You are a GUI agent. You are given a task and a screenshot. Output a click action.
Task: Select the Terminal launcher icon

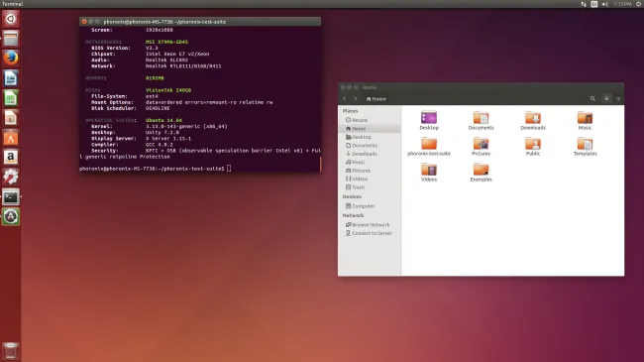pyautogui.click(x=11, y=196)
